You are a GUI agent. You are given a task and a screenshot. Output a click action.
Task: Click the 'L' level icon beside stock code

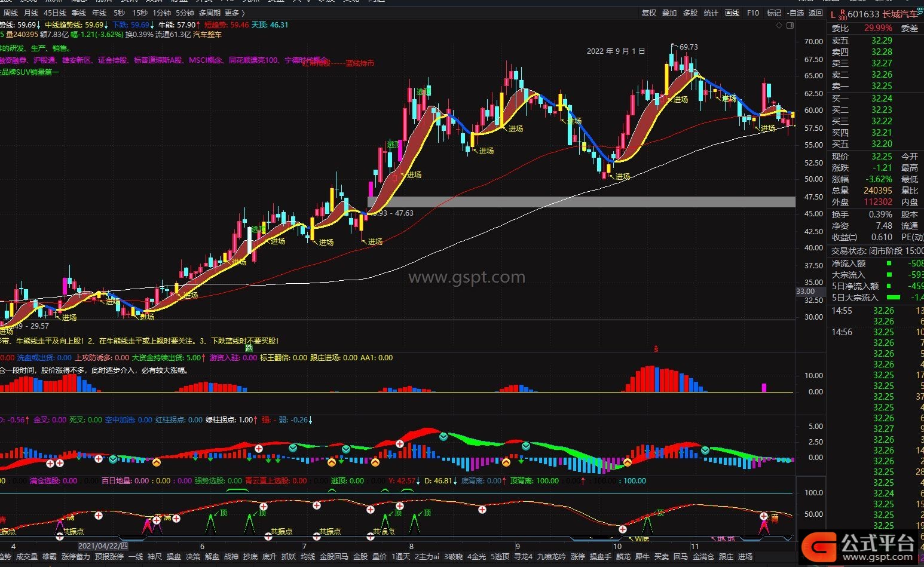pyautogui.click(x=833, y=14)
